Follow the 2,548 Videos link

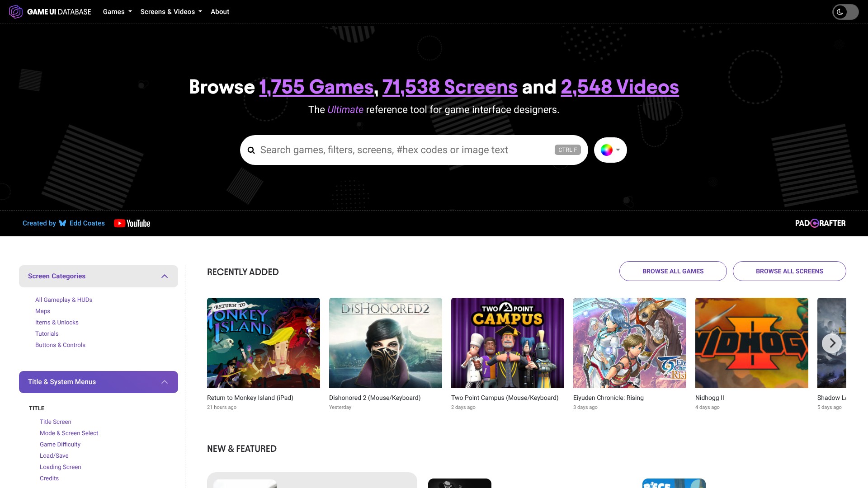pyautogui.click(x=620, y=87)
